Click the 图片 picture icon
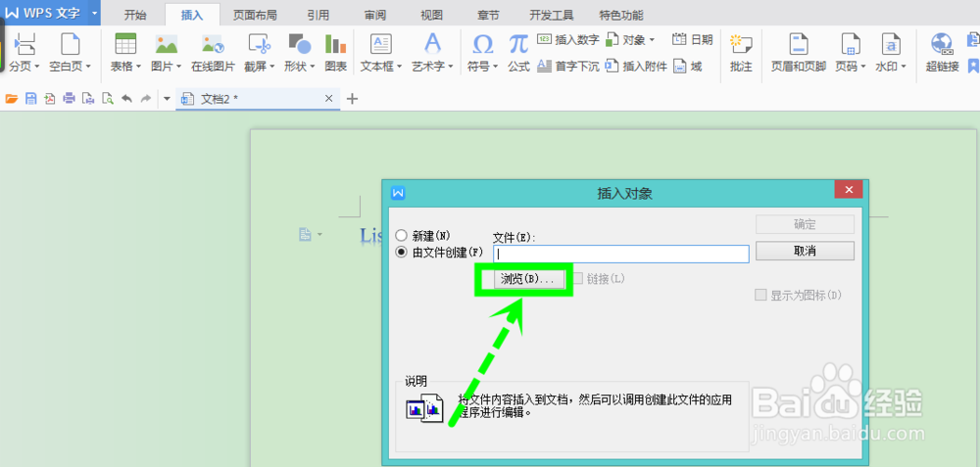Screen dimensions: 980x467 167,44
